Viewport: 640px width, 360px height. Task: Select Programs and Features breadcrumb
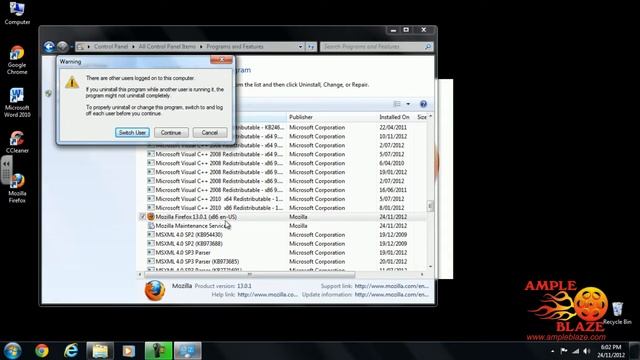pos(235,47)
